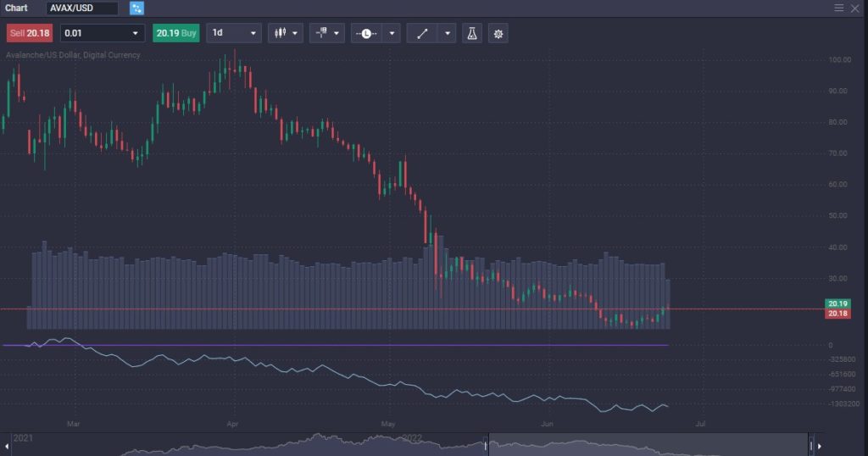Image resolution: width=868 pixels, height=456 pixels.
Task: Click the AVAX/USD symbol input field
Action: pos(83,8)
